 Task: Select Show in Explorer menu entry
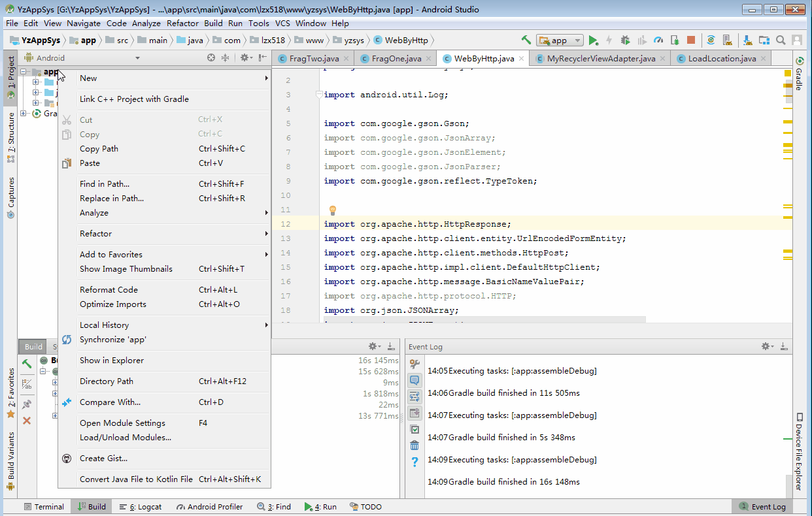tap(164, 361)
